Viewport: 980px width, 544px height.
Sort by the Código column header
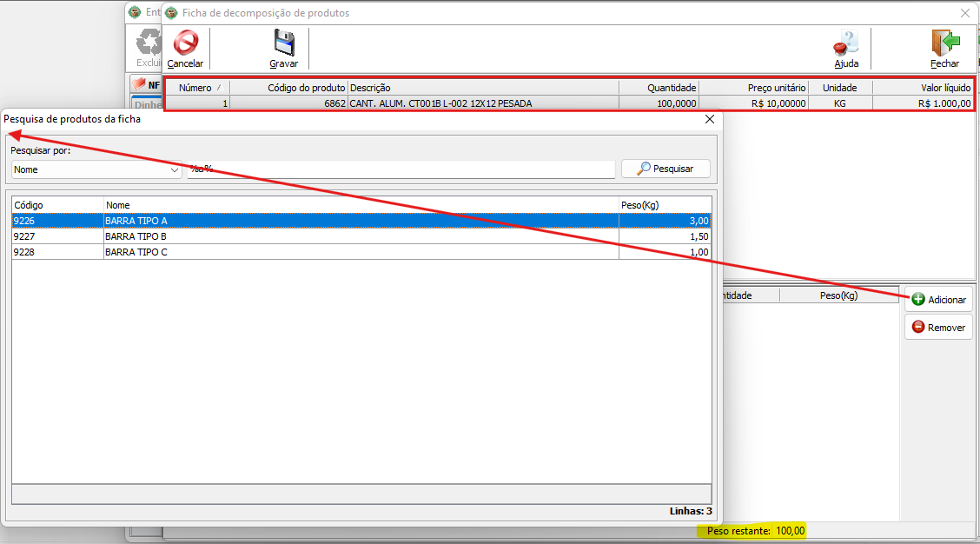[x=56, y=205]
